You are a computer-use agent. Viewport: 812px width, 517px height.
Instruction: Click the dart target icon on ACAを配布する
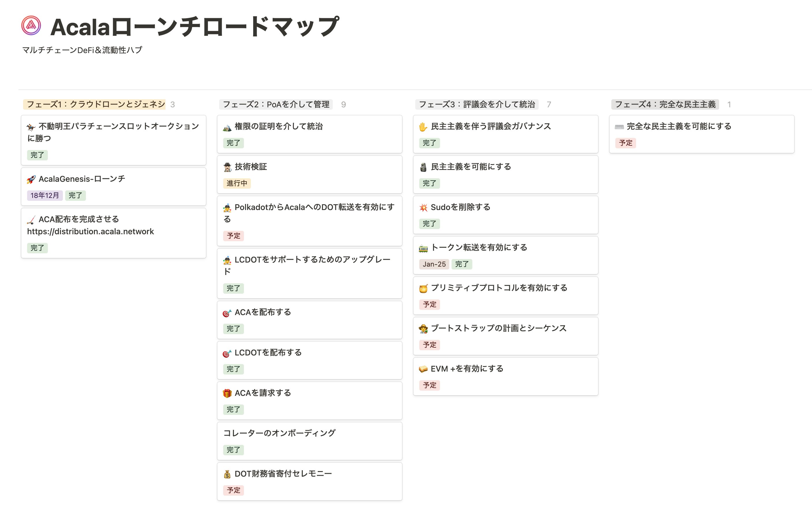[x=227, y=313]
